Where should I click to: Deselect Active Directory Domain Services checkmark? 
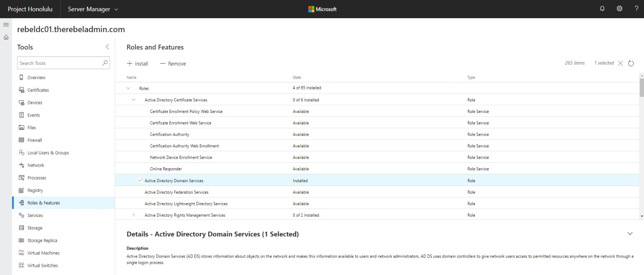click(x=140, y=180)
